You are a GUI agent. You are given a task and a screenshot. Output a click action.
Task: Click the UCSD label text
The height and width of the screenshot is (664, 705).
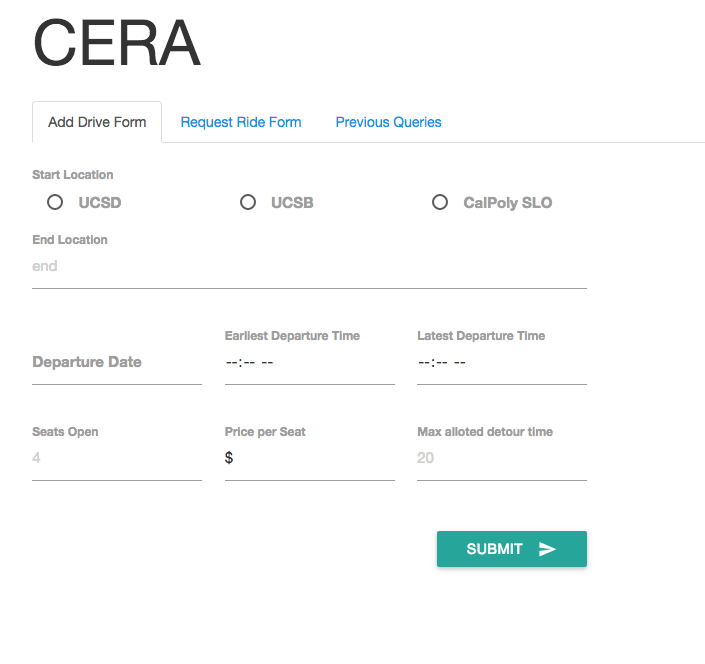tap(100, 203)
